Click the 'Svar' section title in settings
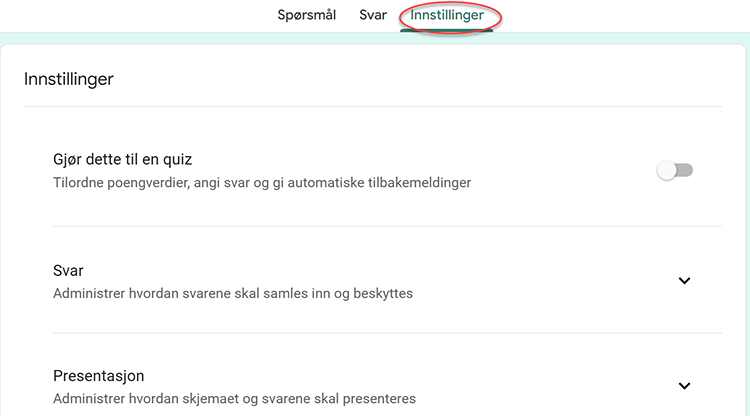This screenshot has width=750, height=416. coord(68,270)
